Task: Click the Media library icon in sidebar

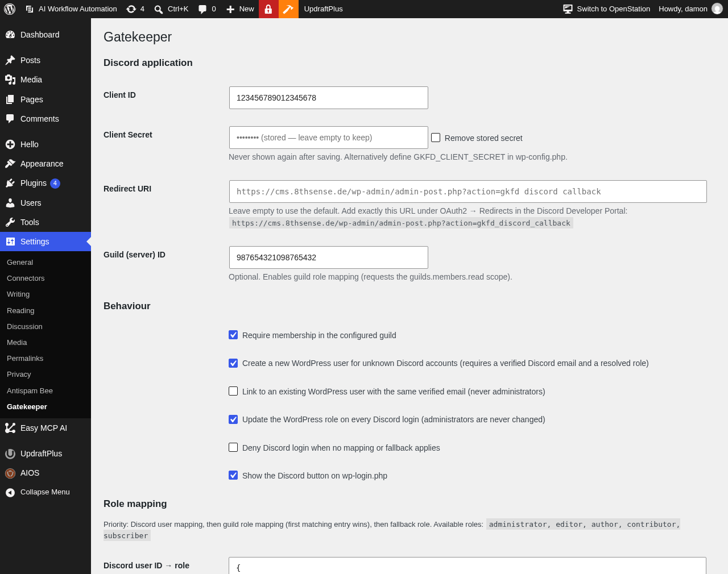Action: coord(10,80)
